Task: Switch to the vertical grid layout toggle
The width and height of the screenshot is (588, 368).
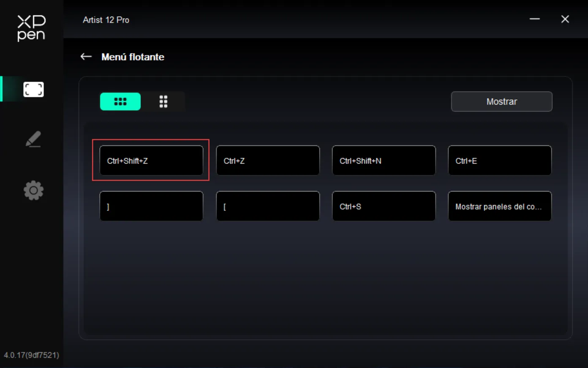Action: (x=163, y=102)
